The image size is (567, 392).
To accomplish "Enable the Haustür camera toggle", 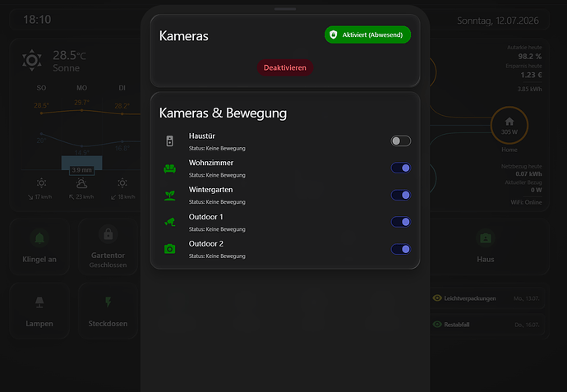I will click(x=401, y=141).
